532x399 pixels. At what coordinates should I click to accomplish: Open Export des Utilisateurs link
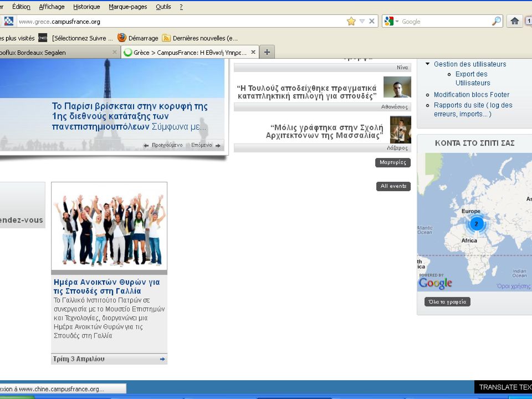tap(473, 78)
